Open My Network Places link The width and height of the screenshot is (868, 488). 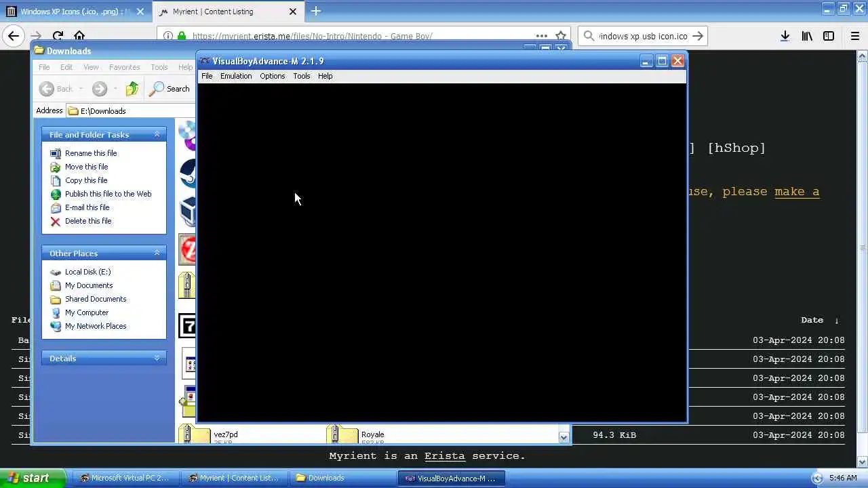click(x=96, y=326)
